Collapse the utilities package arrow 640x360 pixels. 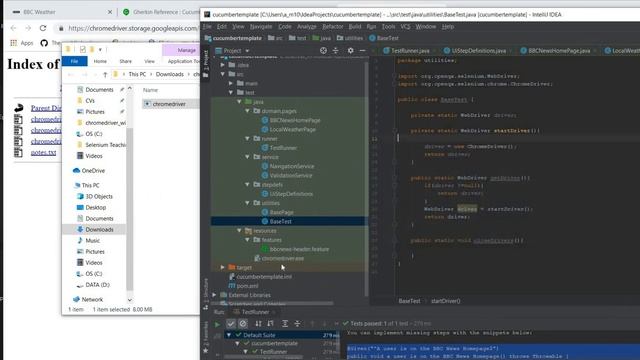[x=247, y=202]
